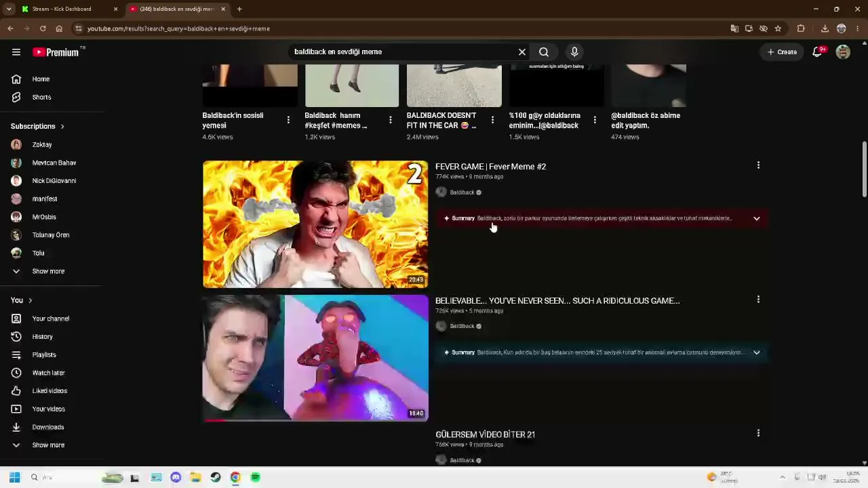The image size is (868, 488).
Task: Open a new browser tab
Action: coord(239,9)
